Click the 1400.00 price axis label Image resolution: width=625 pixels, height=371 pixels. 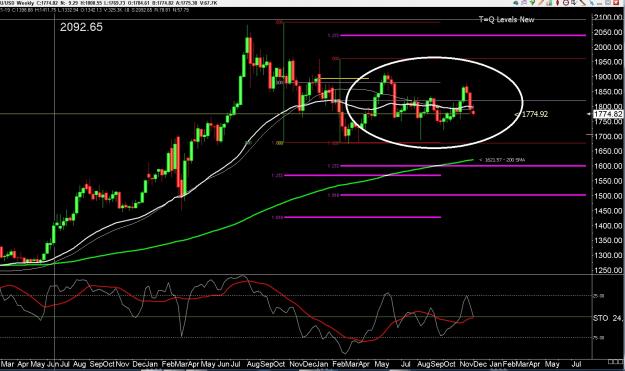pos(608,226)
